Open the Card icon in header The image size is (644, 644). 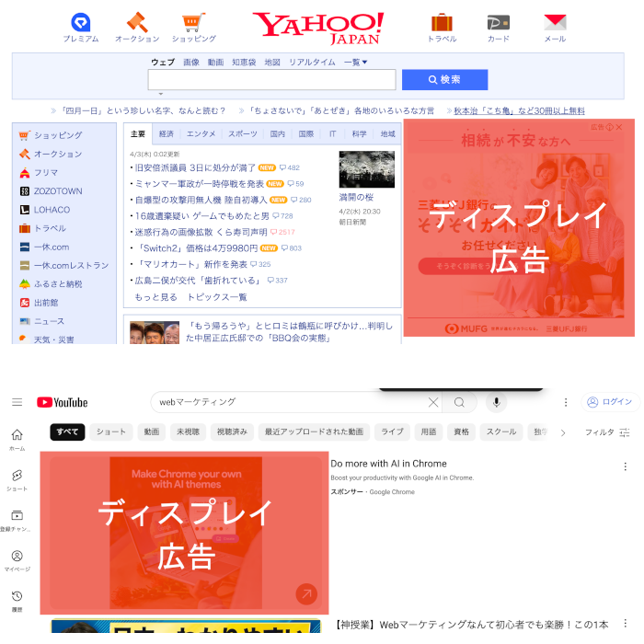point(499,23)
